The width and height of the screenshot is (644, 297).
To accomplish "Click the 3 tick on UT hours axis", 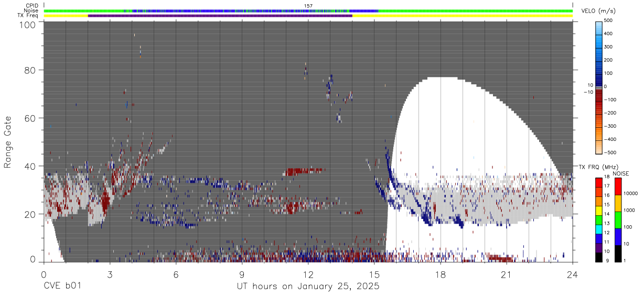I will 110,274.
